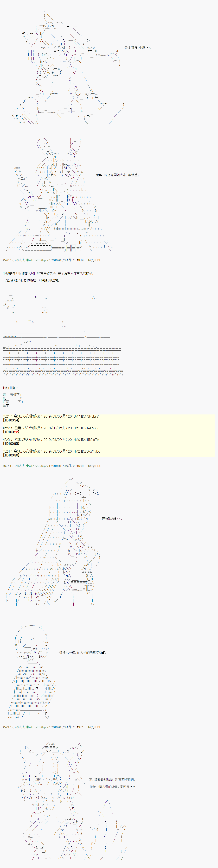Click the dice result 【1D100:54】

(x=11, y=420)
